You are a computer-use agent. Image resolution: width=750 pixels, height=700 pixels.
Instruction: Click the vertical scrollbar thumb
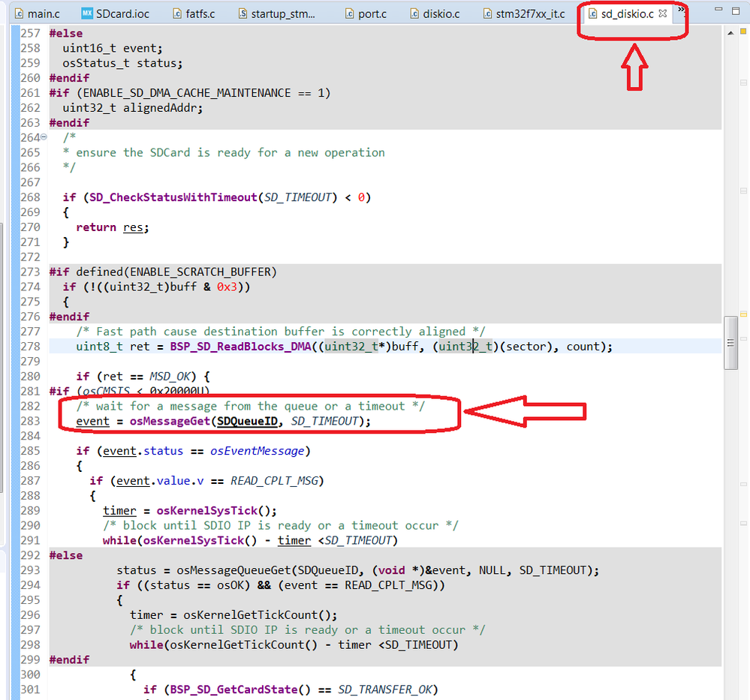(730, 343)
